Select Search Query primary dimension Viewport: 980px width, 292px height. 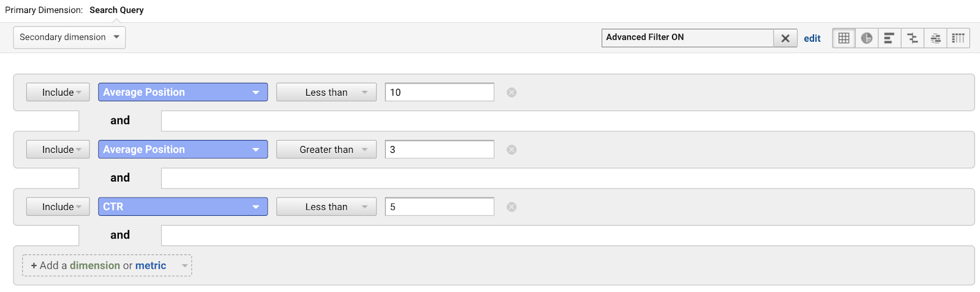tap(116, 10)
